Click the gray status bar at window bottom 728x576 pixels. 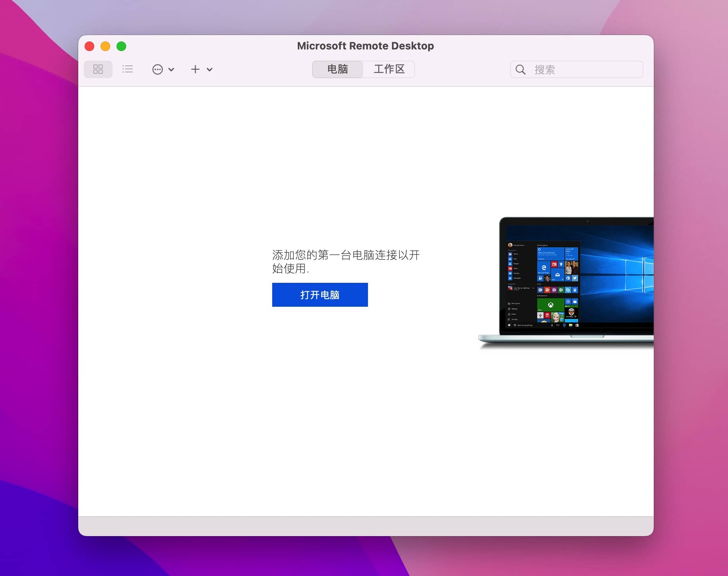click(x=366, y=526)
